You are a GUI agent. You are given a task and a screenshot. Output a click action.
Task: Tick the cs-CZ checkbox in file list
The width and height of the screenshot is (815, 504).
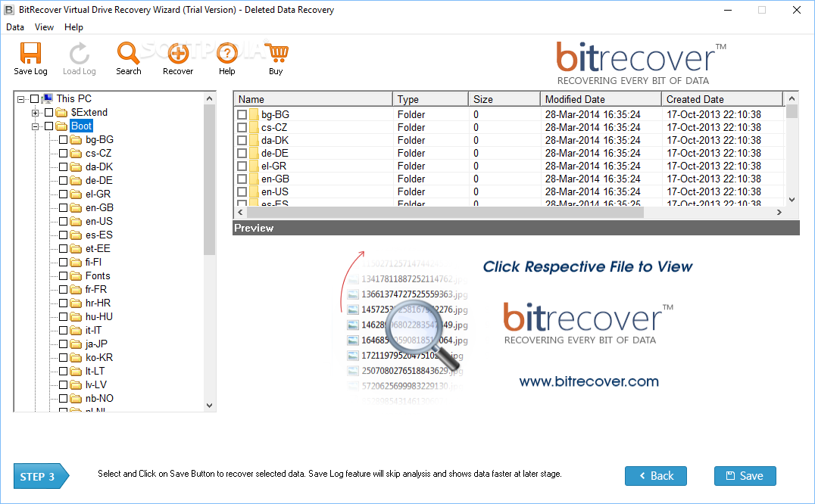click(242, 127)
